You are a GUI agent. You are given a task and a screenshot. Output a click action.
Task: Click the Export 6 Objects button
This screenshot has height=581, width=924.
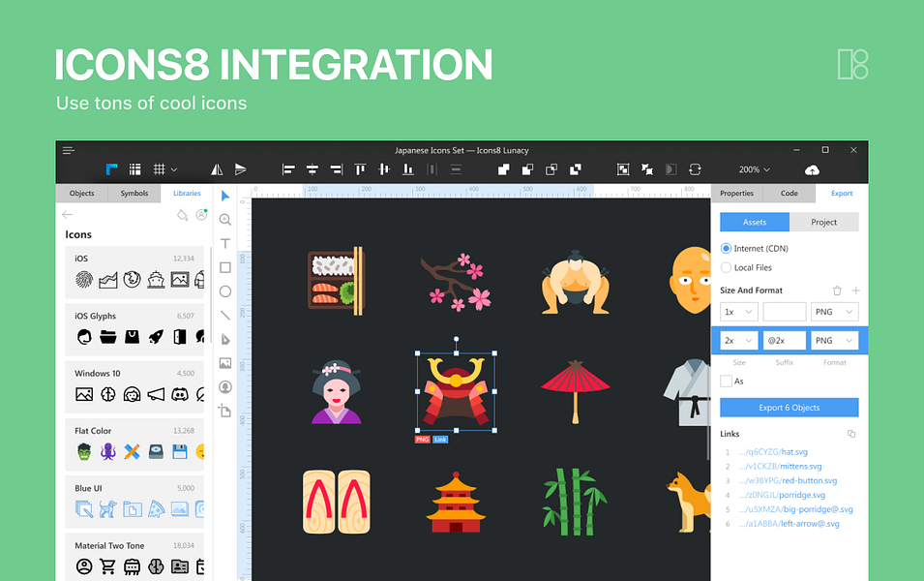pyautogui.click(x=789, y=407)
